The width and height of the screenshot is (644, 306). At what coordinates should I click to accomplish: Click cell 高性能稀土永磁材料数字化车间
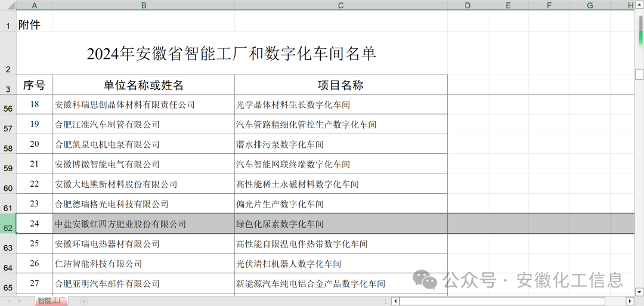coord(341,184)
